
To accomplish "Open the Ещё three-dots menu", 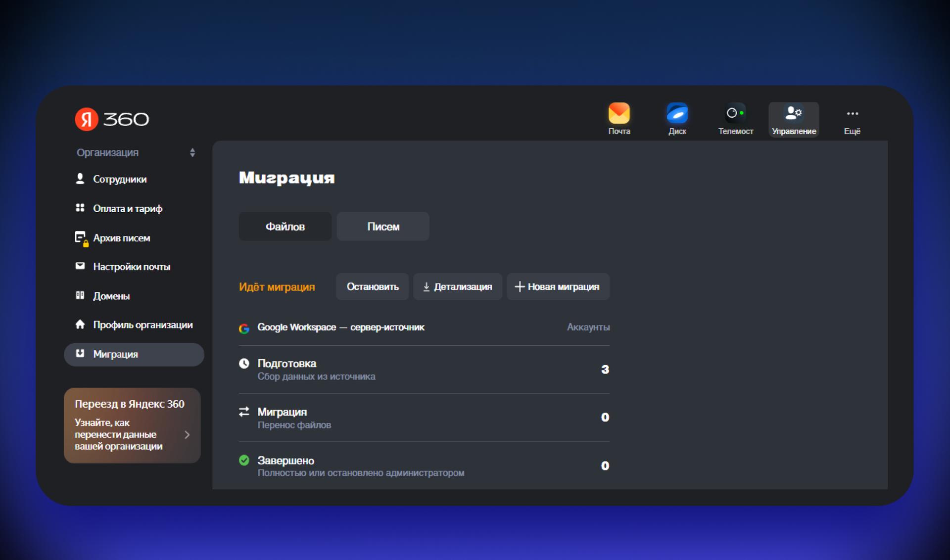I will coord(852,119).
